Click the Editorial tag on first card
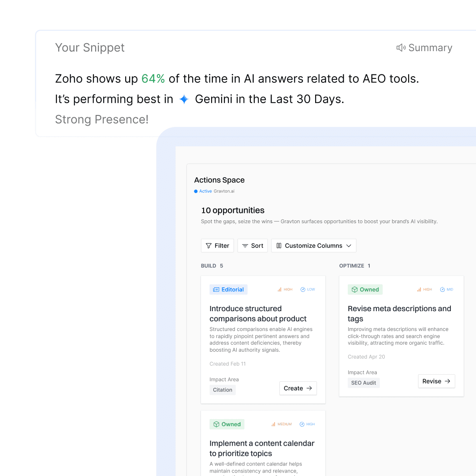The width and height of the screenshot is (476, 476). click(228, 290)
